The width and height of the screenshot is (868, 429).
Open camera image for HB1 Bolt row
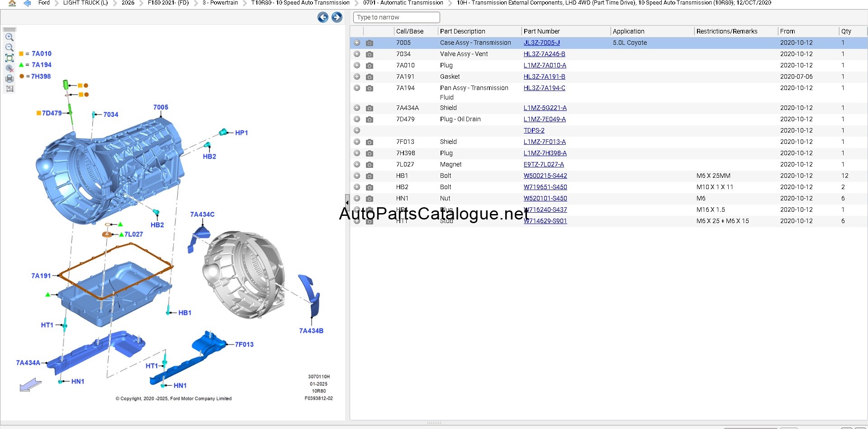click(370, 176)
